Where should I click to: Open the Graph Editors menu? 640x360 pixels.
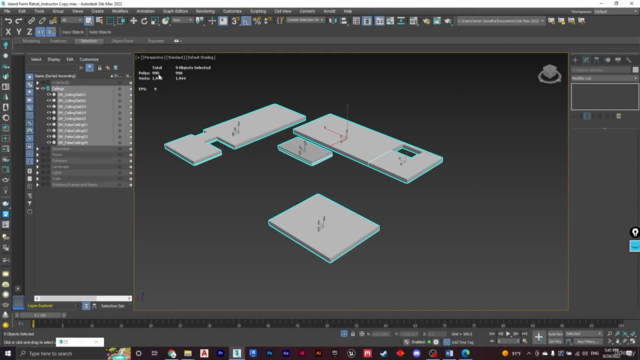pos(175,11)
